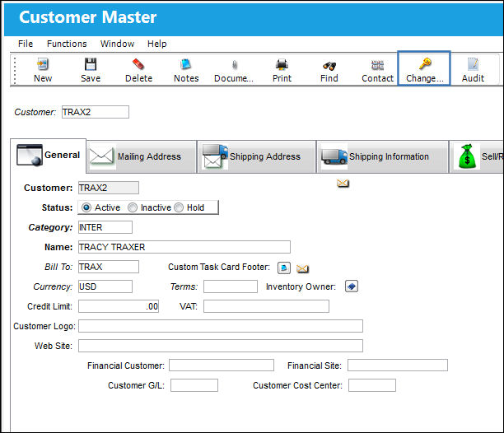Switch to the Mailing Address tab

tap(142, 156)
